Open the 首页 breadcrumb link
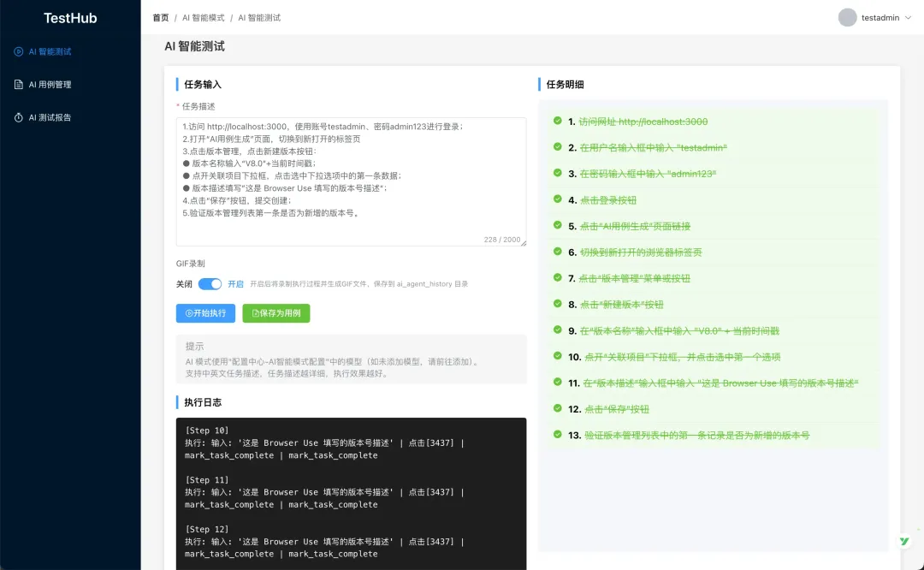Screen dimensions: 924x570 click(x=159, y=17)
